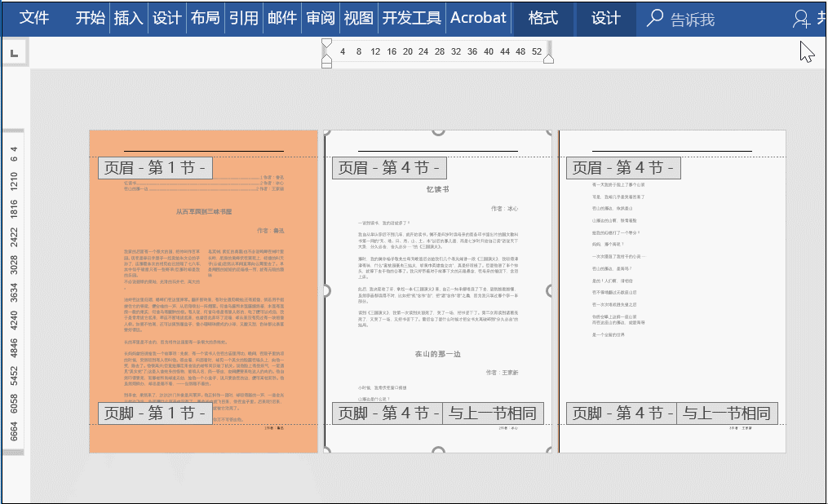Open the Acrobat tab

click(x=478, y=18)
